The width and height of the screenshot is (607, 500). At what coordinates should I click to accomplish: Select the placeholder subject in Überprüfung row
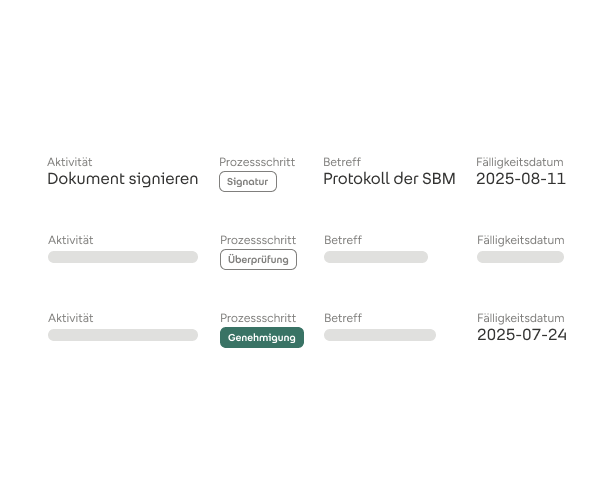click(376, 257)
